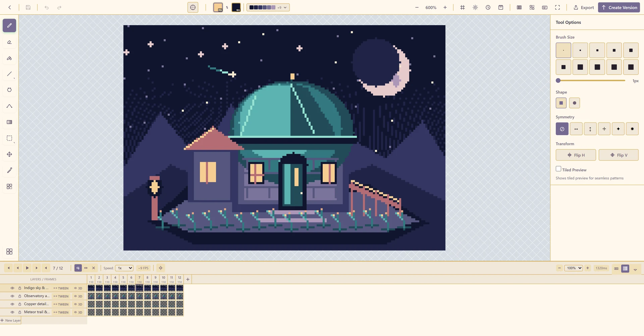Toggle the loop playback mode button
The width and height of the screenshot is (644, 336).
pos(78,268)
